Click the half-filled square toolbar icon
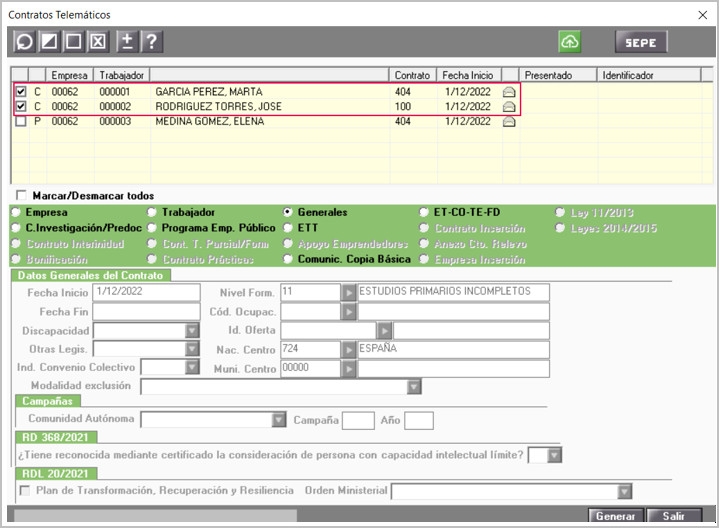Image resolution: width=719 pixels, height=528 pixels. point(49,42)
